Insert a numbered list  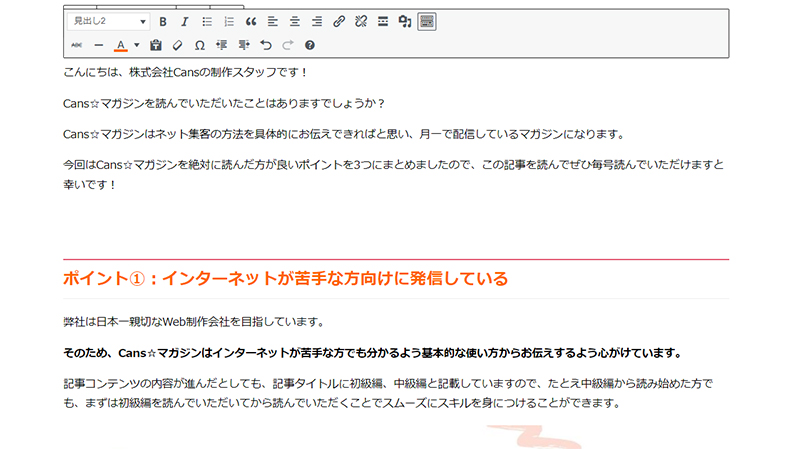click(229, 21)
